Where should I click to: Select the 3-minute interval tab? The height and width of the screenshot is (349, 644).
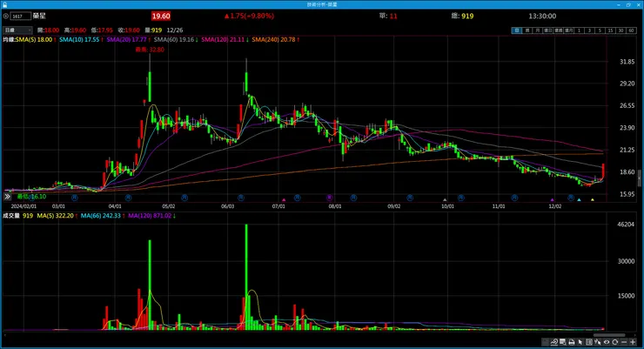tap(589, 30)
